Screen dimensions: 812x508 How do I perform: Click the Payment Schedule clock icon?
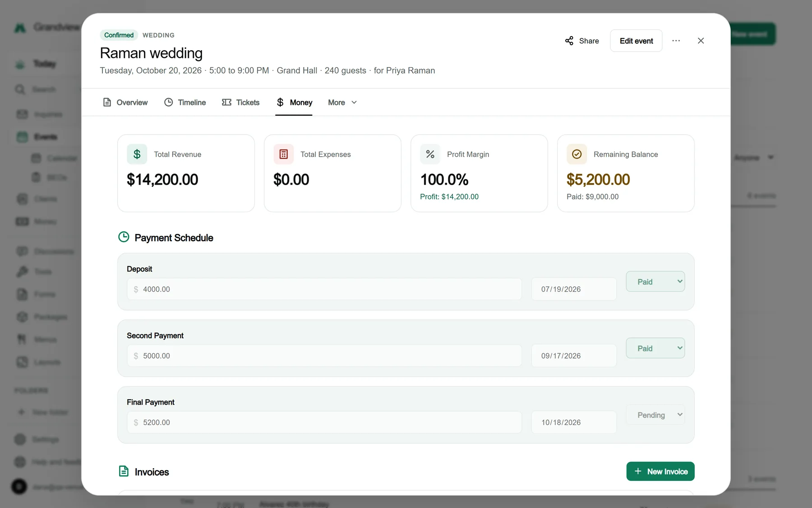(x=124, y=237)
